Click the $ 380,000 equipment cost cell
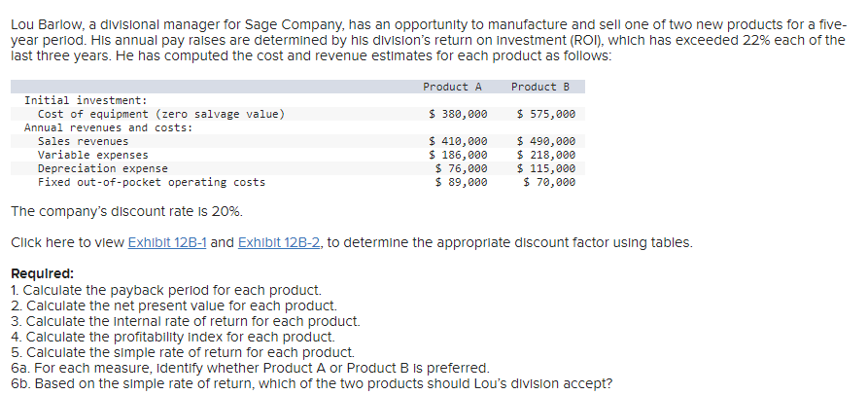868x395 pixels. (x=459, y=114)
